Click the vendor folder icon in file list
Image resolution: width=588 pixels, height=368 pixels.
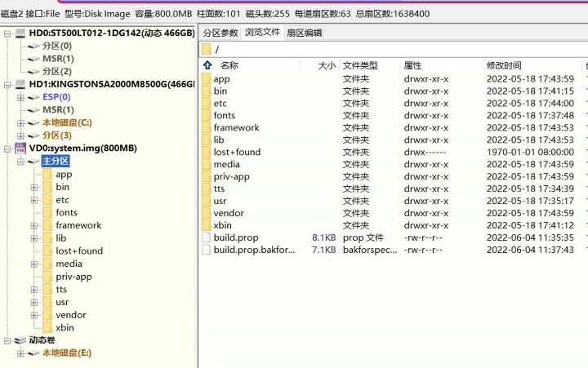pyautogui.click(x=207, y=213)
